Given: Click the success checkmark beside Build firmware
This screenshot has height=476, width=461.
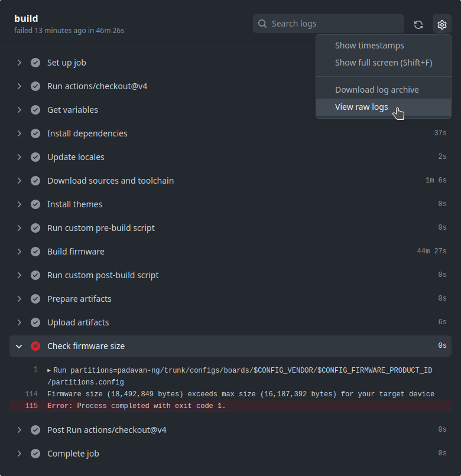Looking at the screenshot, I should pos(35,251).
